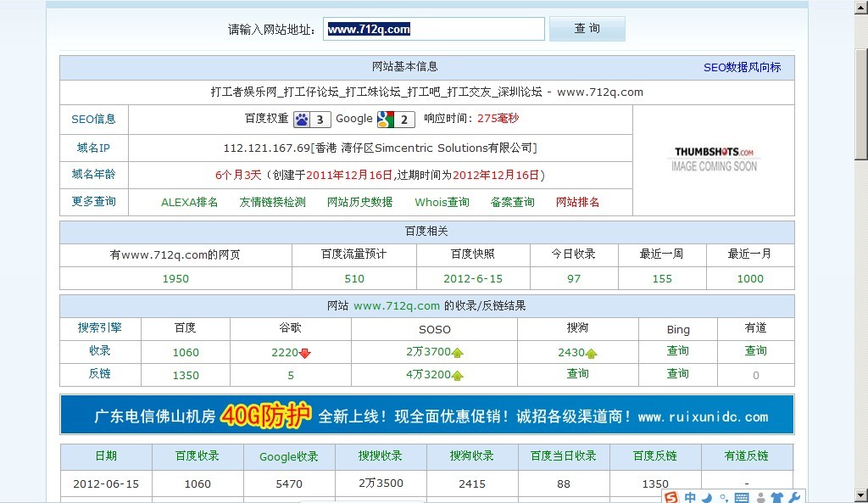Toggle punctuation mode on the input bar
Image resolution: width=868 pixels, height=503 pixels.
[x=724, y=496]
